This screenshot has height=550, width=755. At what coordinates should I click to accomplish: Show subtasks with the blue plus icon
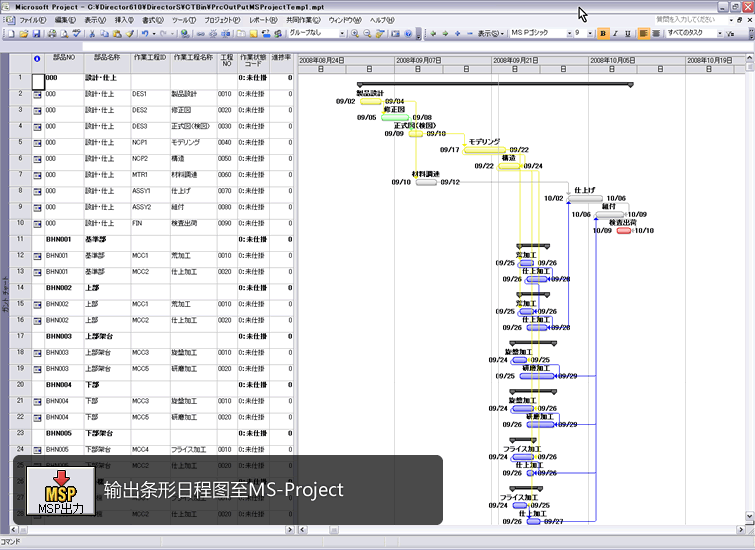[x=457, y=34]
